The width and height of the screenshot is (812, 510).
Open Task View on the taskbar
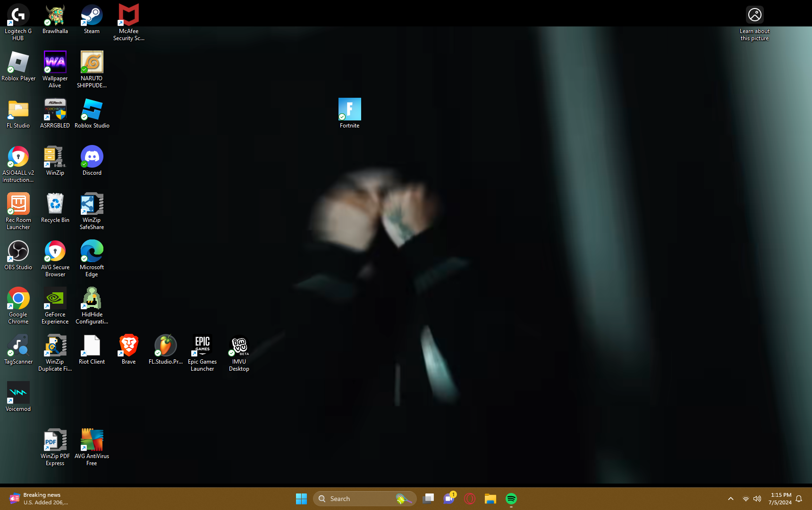428,499
